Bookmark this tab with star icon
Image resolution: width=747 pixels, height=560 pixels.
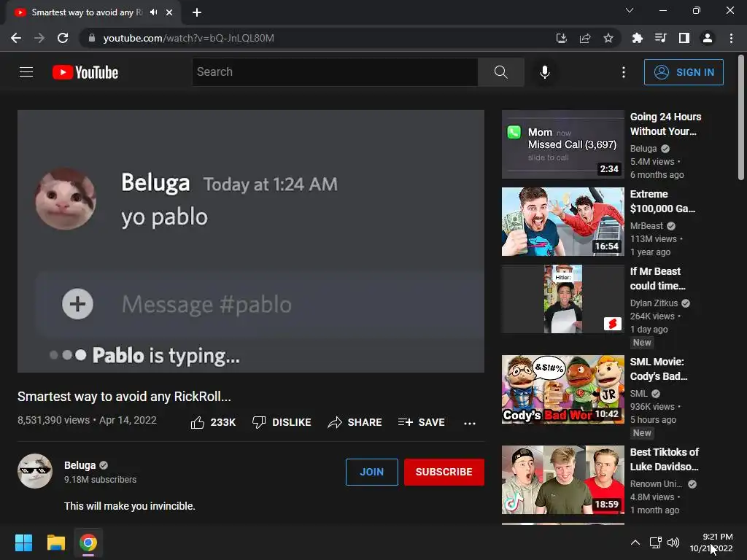[608, 38]
